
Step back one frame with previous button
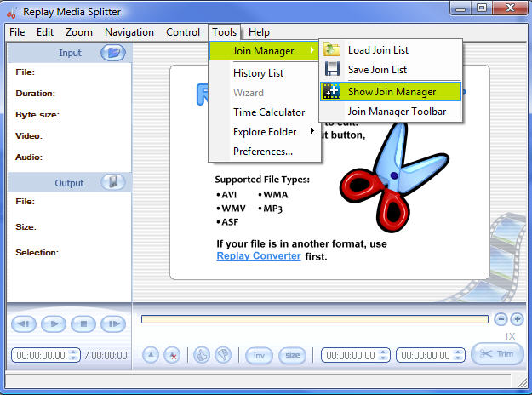(24, 324)
